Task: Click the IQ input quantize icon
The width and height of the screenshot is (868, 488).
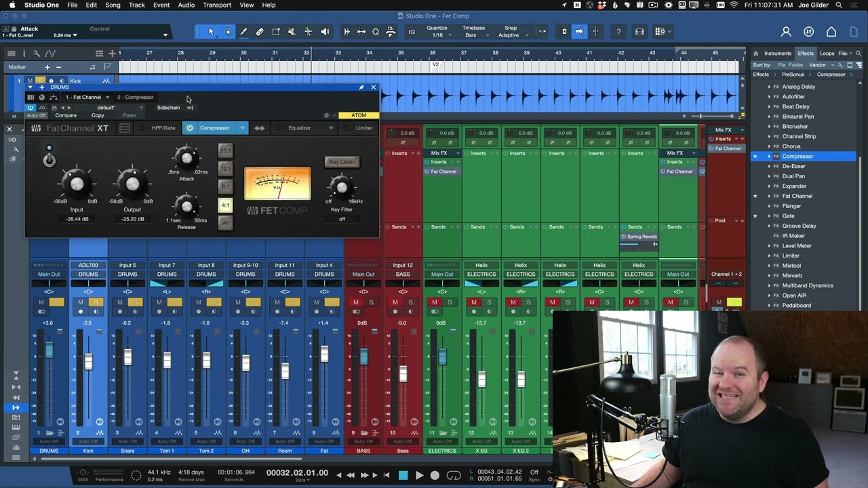Action: coord(412,32)
